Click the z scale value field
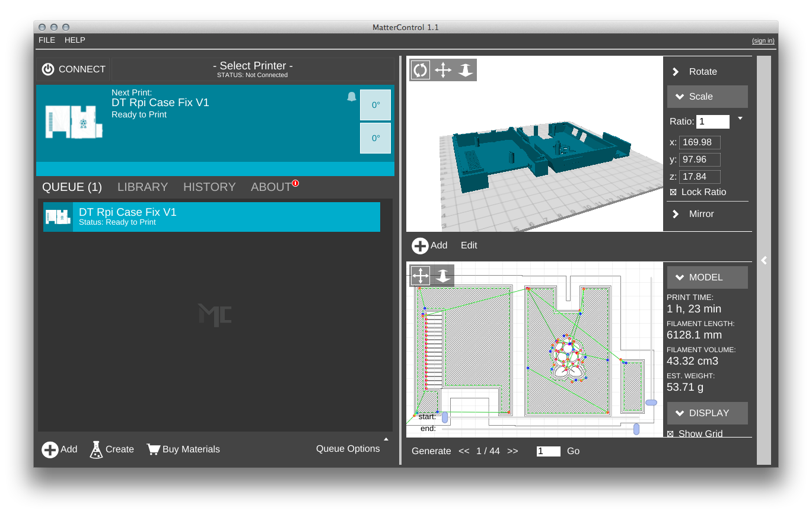Viewport: 812px width, 514px height. pyautogui.click(x=700, y=177)
